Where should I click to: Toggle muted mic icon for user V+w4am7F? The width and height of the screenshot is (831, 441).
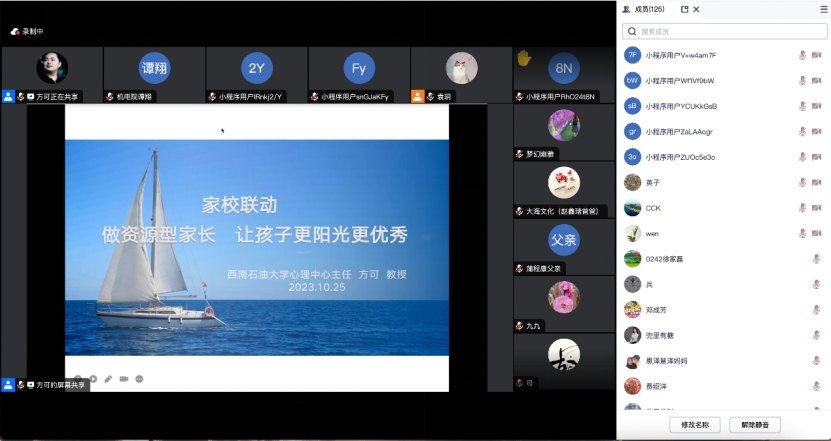point(802,55)
